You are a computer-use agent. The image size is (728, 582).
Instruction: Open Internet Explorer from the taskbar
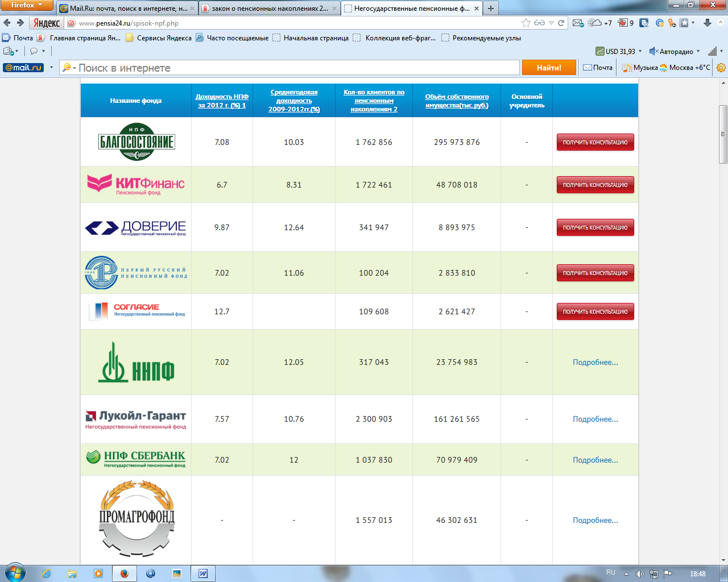tap(46, 573)
